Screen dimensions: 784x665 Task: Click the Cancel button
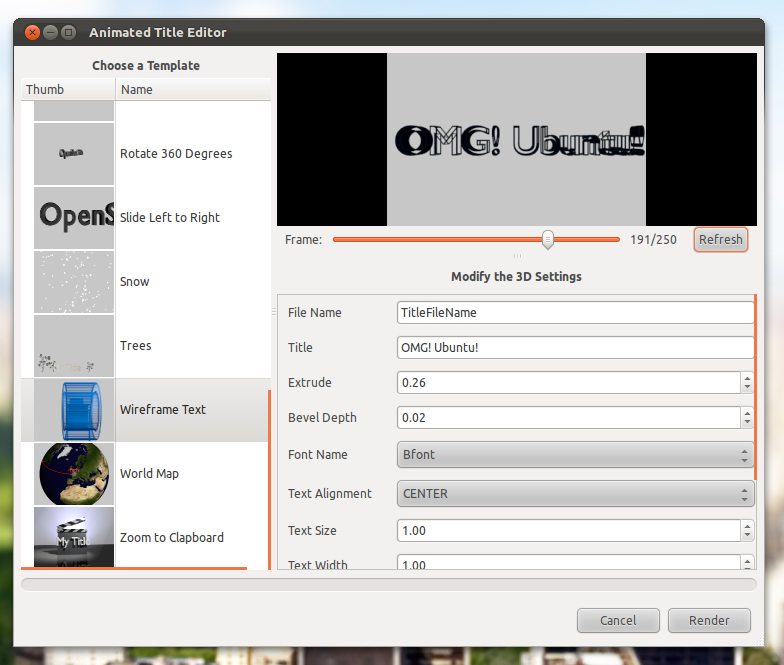pos(618,620)
